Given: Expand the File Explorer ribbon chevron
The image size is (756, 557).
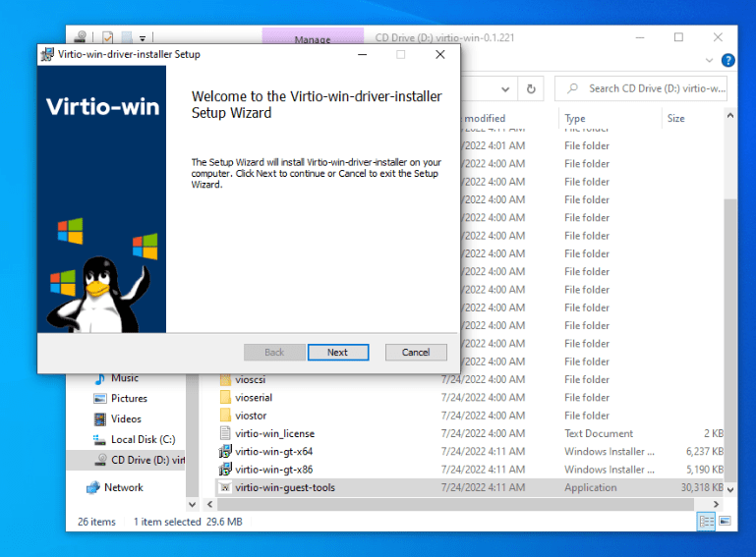Looking at the screenshot, I should pyautogui.click(x=709, y=60).
